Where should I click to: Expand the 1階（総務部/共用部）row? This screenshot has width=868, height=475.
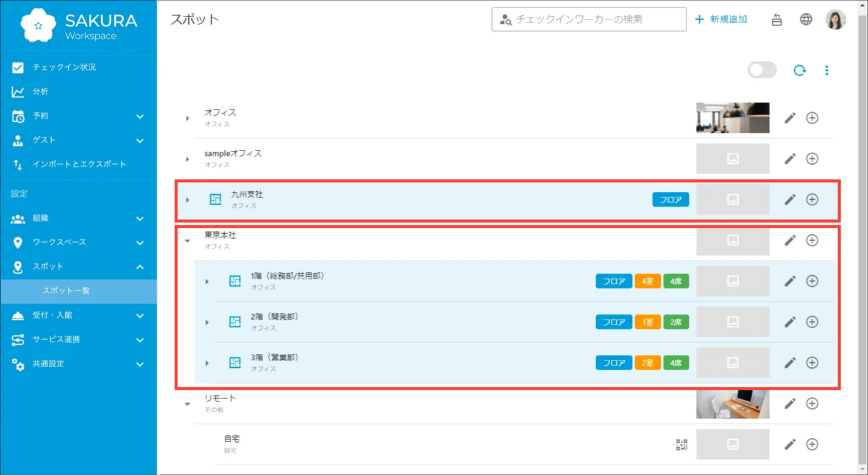pyautogui.click(x=207, y=281)
